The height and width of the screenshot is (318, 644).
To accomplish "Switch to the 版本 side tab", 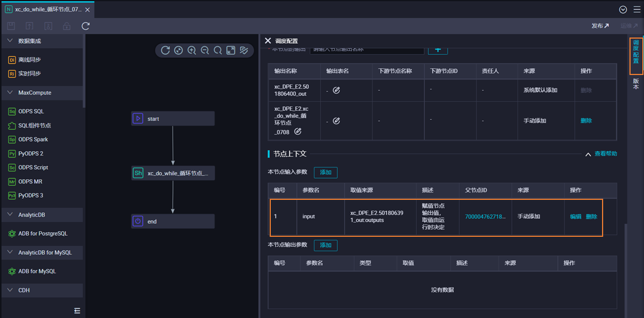I will (x=636, y=83).
